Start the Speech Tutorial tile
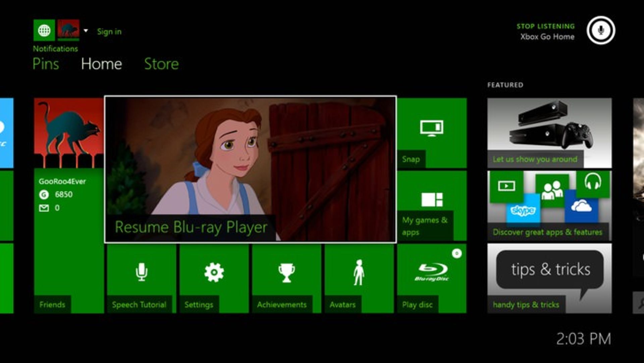644x363 pixels. 141,279
